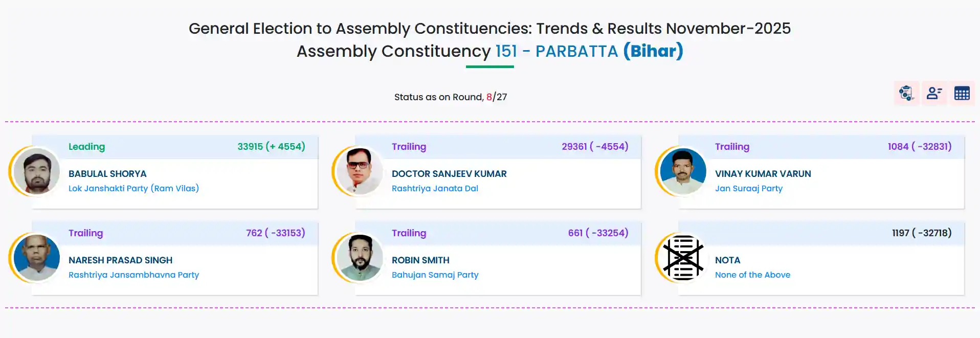Image resolution: width=980 pixels, height=338 pixels.
Task: Open the round-wise results clipboard icon
Action: 906,94
